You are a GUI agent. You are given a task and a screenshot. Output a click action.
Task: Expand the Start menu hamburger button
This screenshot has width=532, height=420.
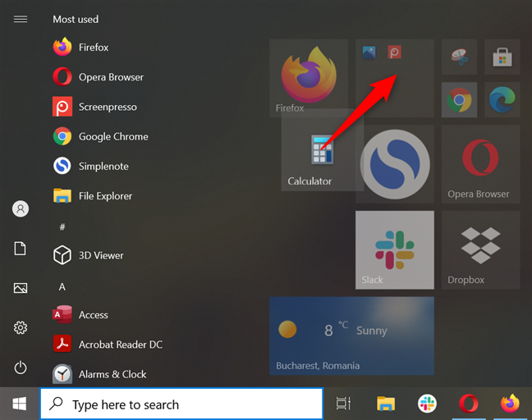tap(21, 19)
